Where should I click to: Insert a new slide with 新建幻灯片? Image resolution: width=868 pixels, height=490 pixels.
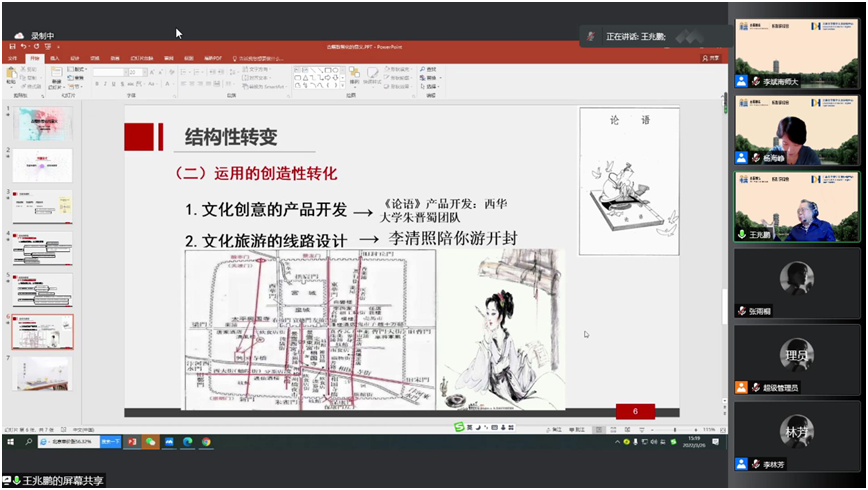56,78
